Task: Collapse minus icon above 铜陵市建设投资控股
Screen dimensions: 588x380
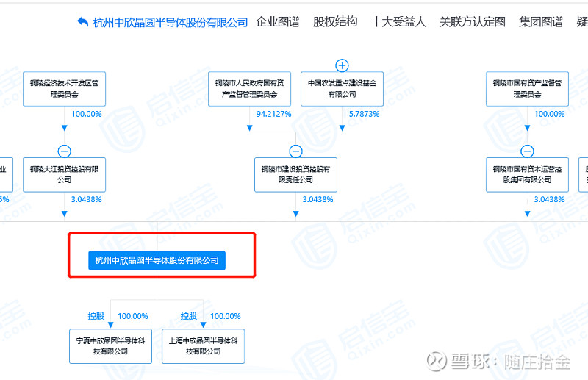Action: (296, 151)
